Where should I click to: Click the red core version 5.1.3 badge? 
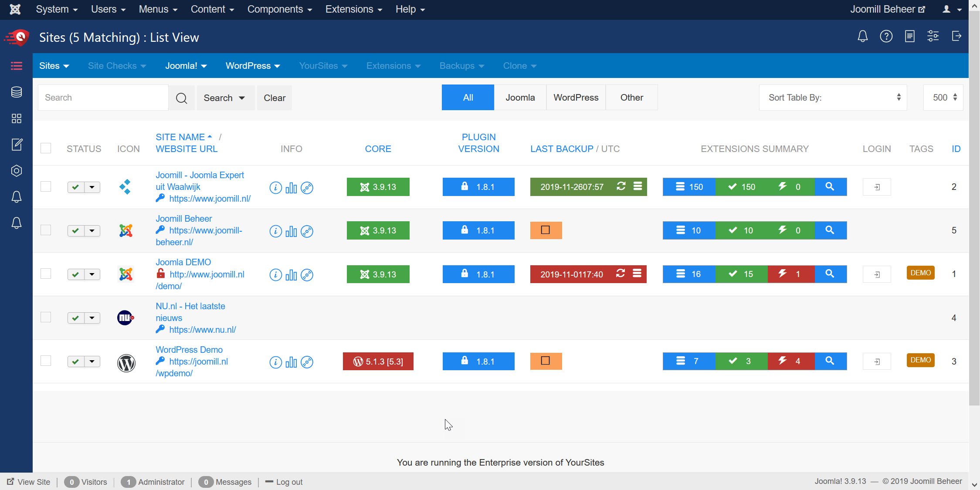(378, 362)
